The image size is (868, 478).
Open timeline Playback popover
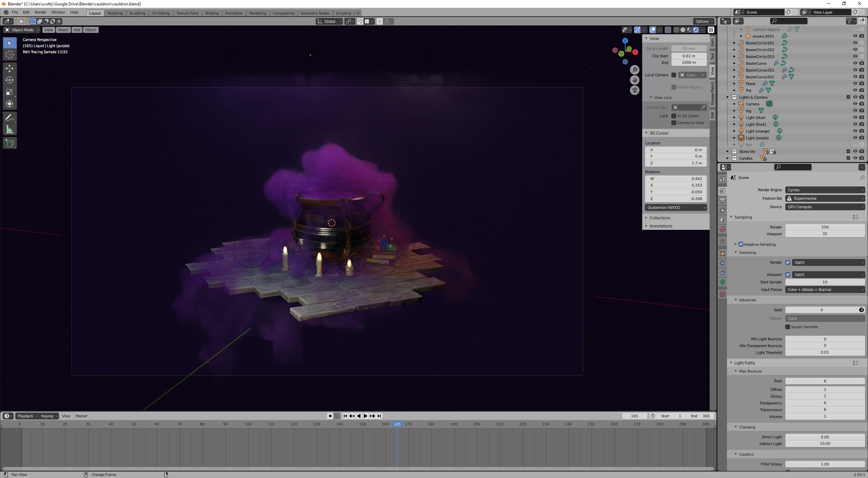click(x=27, y=416)
